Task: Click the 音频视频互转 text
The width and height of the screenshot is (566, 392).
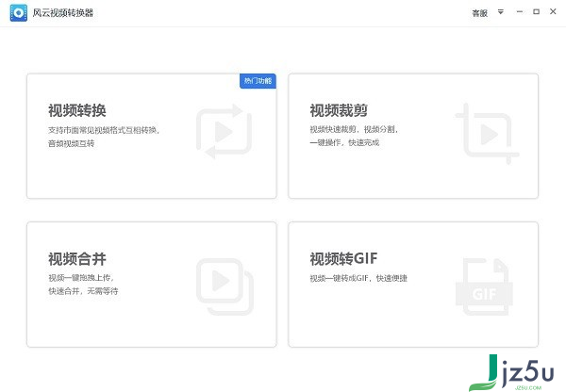Action: (71, 143)
